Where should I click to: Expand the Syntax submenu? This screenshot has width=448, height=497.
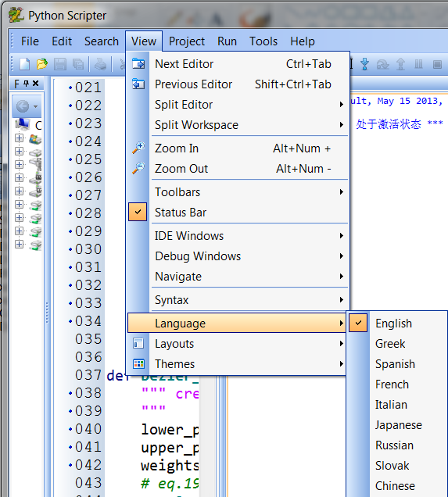(238, 300)
